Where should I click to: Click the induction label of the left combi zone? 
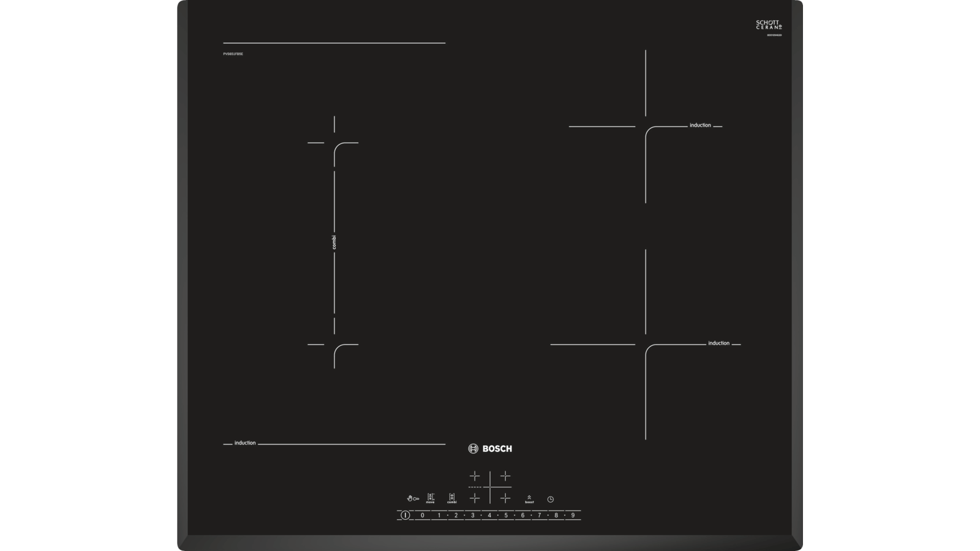tap(245, 443)
